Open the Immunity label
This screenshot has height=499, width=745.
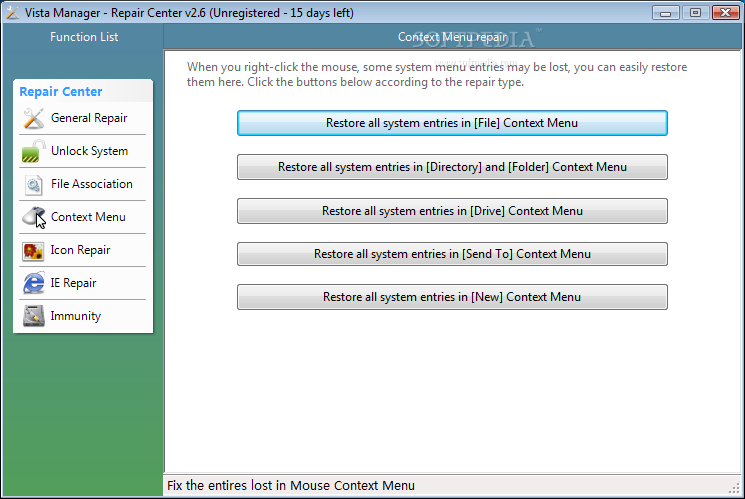76,316
